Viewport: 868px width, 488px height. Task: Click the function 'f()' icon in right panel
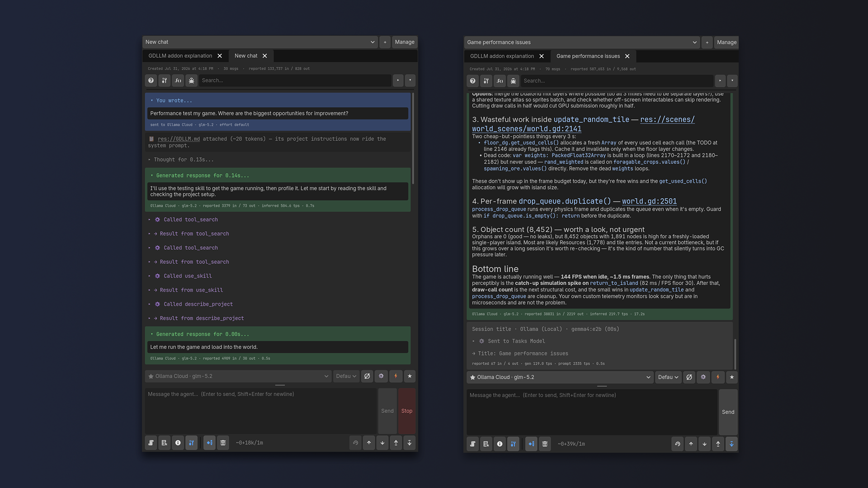point(500,81)
